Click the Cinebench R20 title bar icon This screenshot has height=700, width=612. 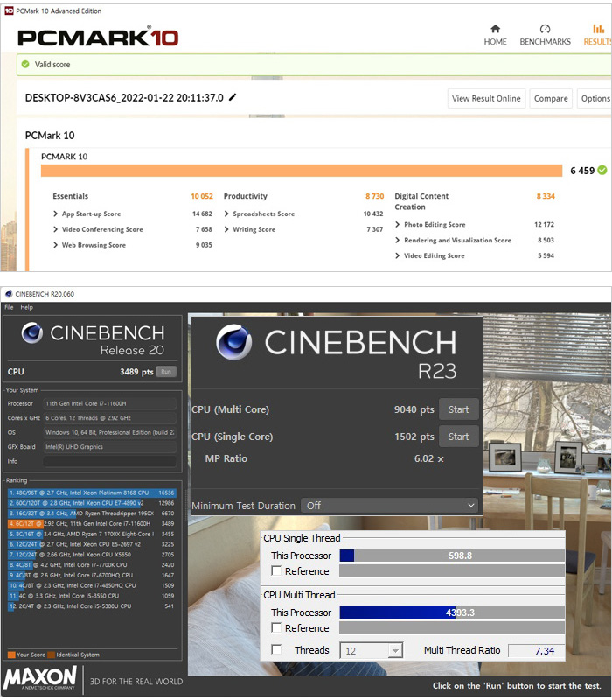point(9,294)
